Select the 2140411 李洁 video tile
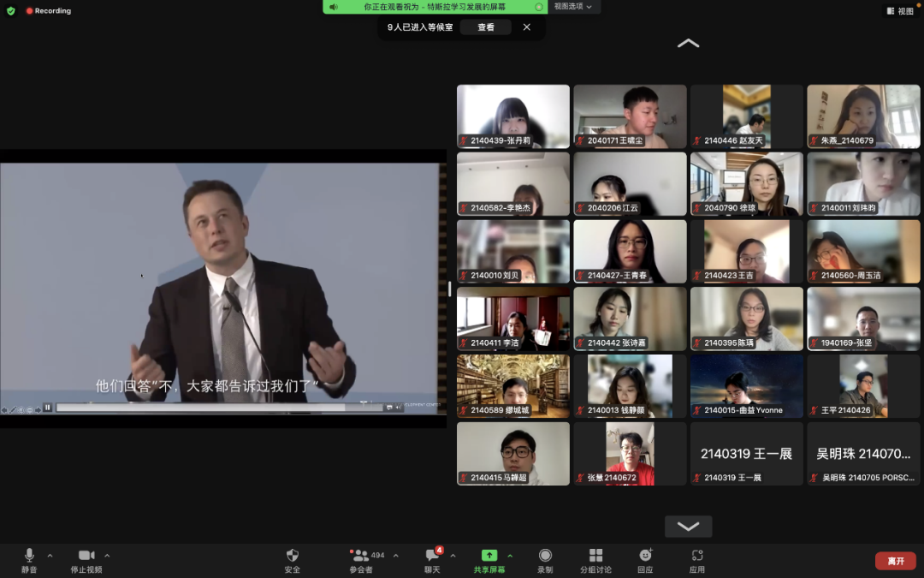 [513, 319]
